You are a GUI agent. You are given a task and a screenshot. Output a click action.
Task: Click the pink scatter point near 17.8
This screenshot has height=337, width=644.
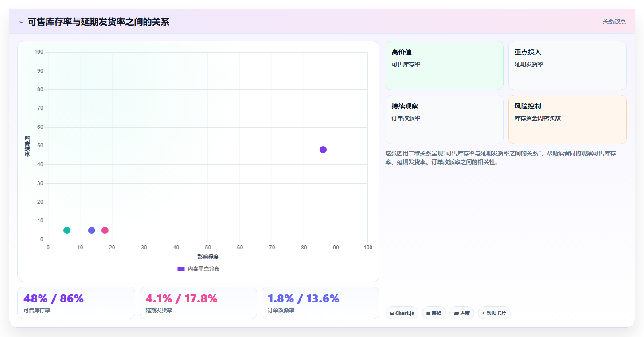(105, 230)
